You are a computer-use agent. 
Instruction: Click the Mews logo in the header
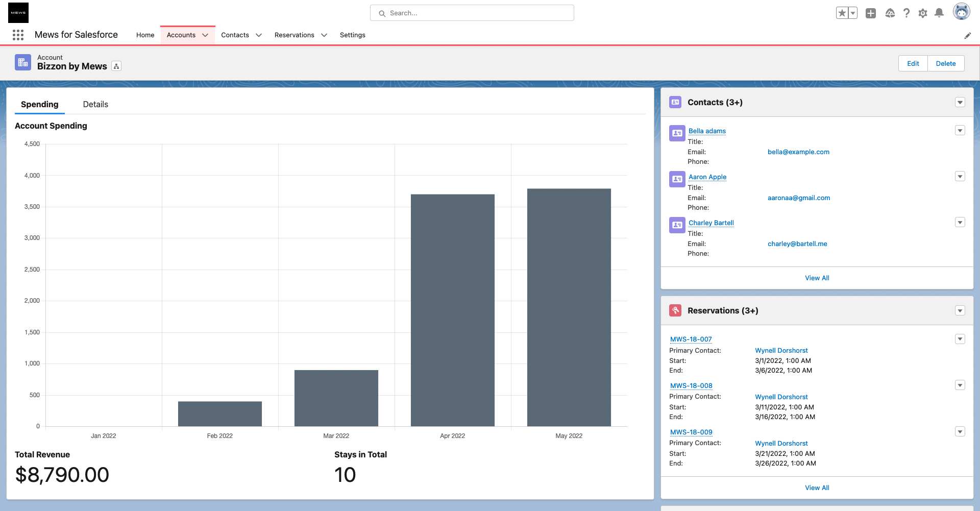[18, 13]
